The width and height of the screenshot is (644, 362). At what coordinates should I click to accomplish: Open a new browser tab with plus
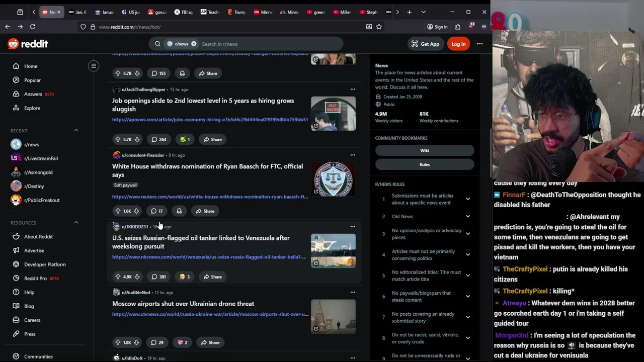click(x=409, y=12)
